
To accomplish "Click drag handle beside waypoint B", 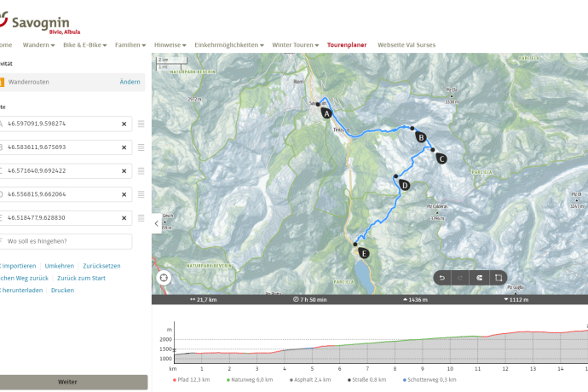I will [x=141, y=147].
